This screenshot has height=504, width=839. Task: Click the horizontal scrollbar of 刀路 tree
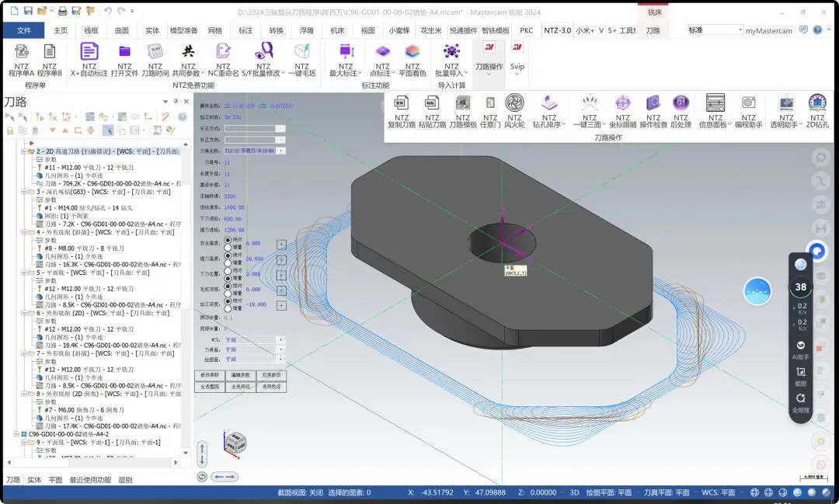tap(92, 462)
